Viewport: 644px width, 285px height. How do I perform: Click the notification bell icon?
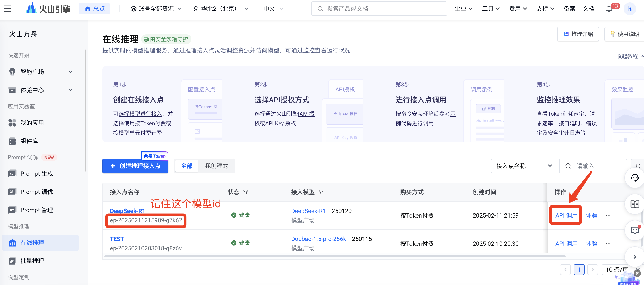click(609, 9)
